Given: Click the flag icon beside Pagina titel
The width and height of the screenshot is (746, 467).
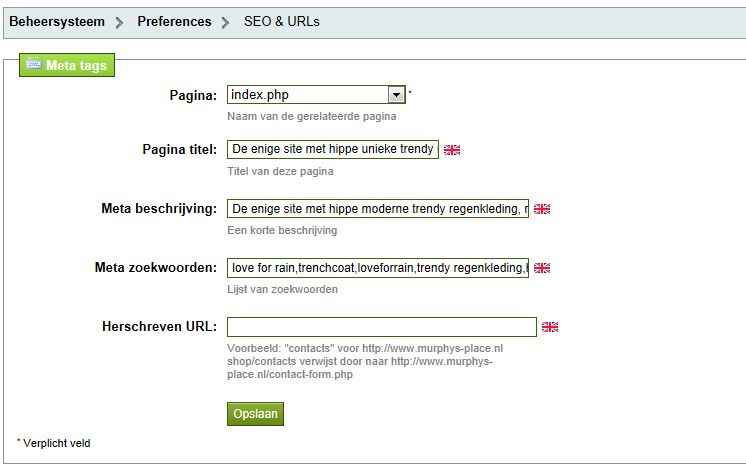Looking at the screenshot, I should coord(452,150).
